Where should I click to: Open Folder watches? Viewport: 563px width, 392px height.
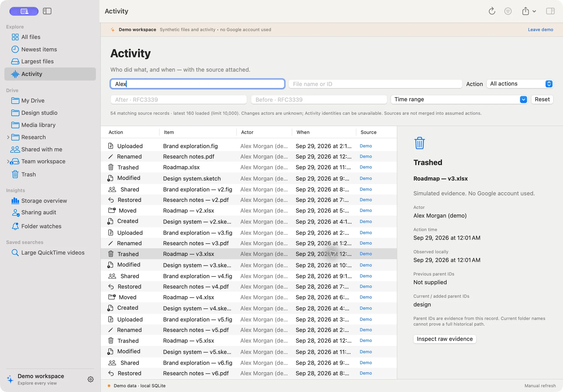(41, 226)
